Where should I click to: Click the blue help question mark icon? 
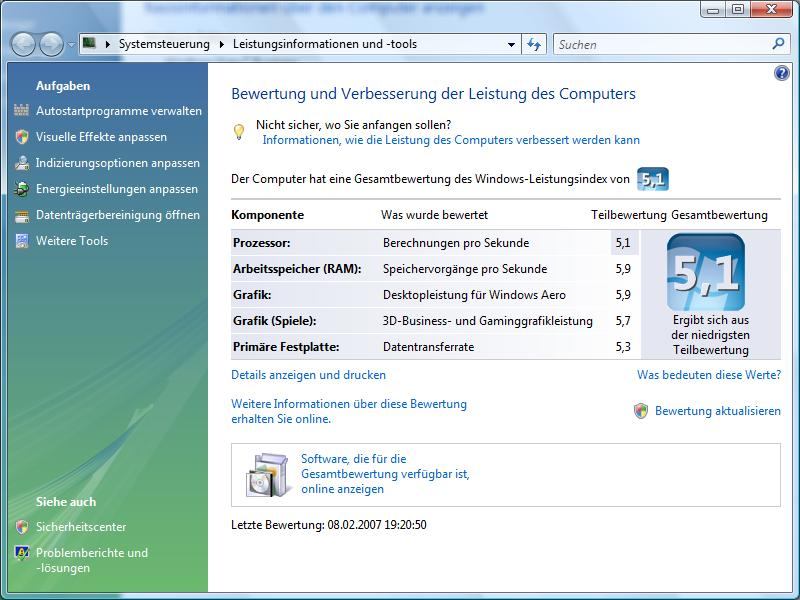pos(781,73)
